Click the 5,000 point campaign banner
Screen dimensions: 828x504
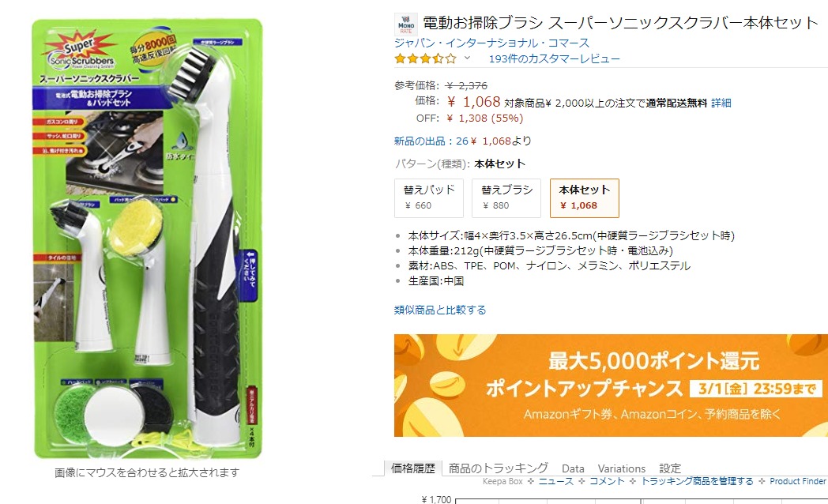point(611,386)
